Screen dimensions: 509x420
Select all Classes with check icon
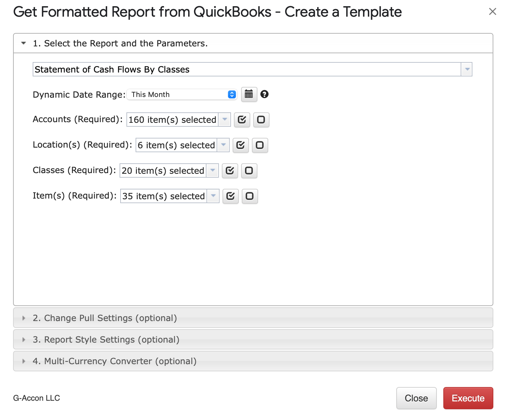230,170
